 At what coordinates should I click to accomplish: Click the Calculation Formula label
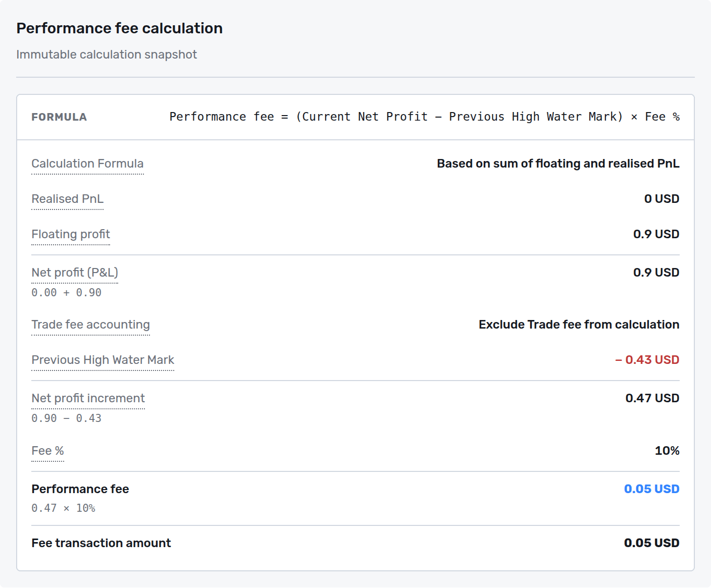tap(87, 164)
